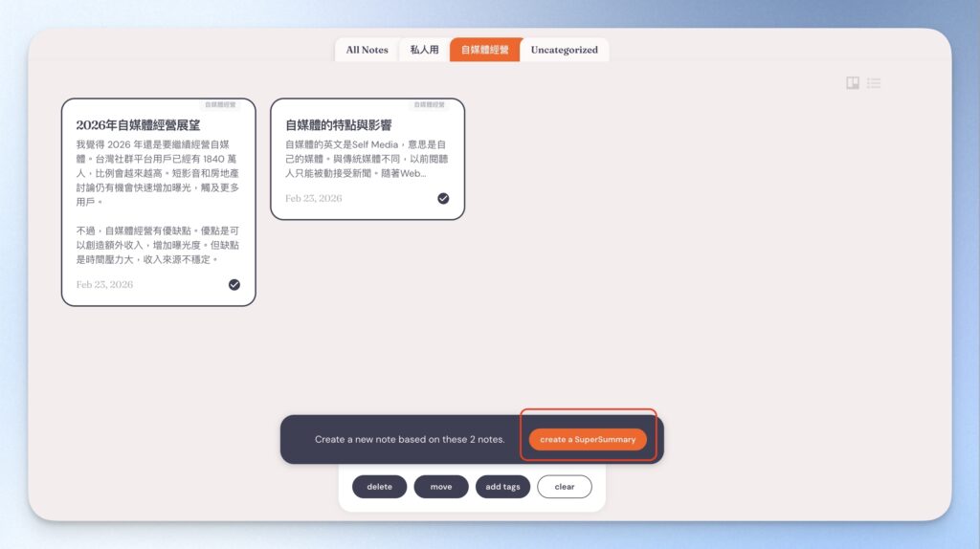Click the tag label on 2026年自媒體經營展望 card
Screen dimensions: 980x549
[221, 104]
